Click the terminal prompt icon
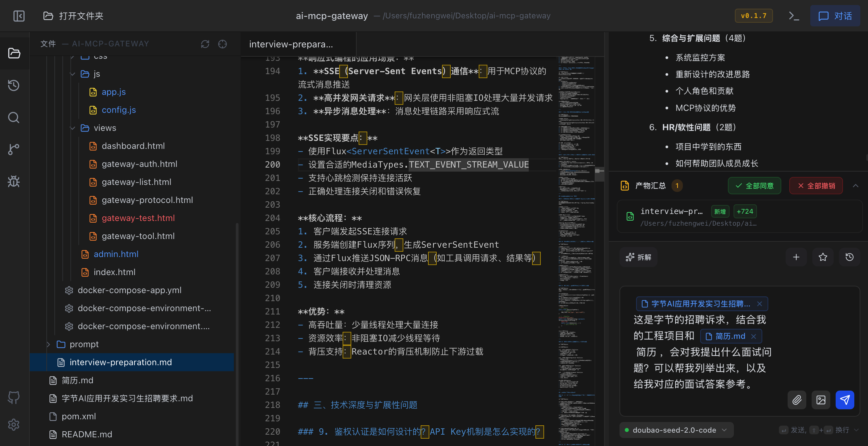The image size is (868, 446). 794,16
